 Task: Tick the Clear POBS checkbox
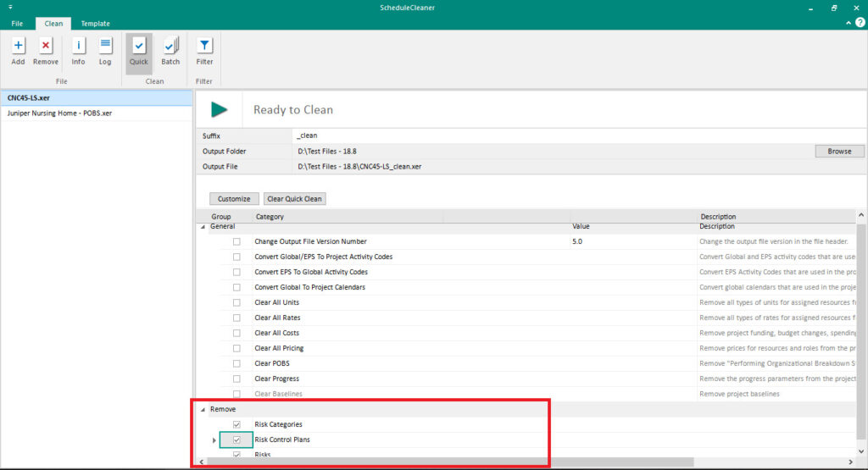(x=236, y=364)
